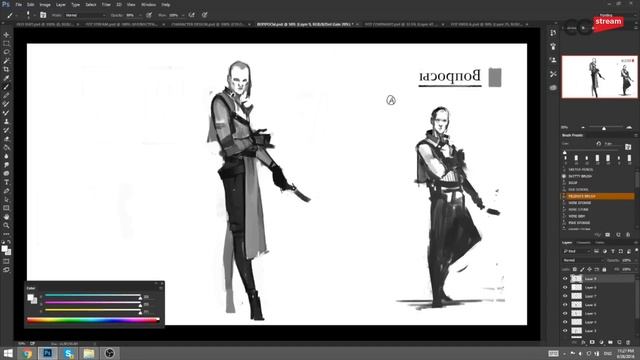
Task: Open the Image menu
Action: point(45,4)
